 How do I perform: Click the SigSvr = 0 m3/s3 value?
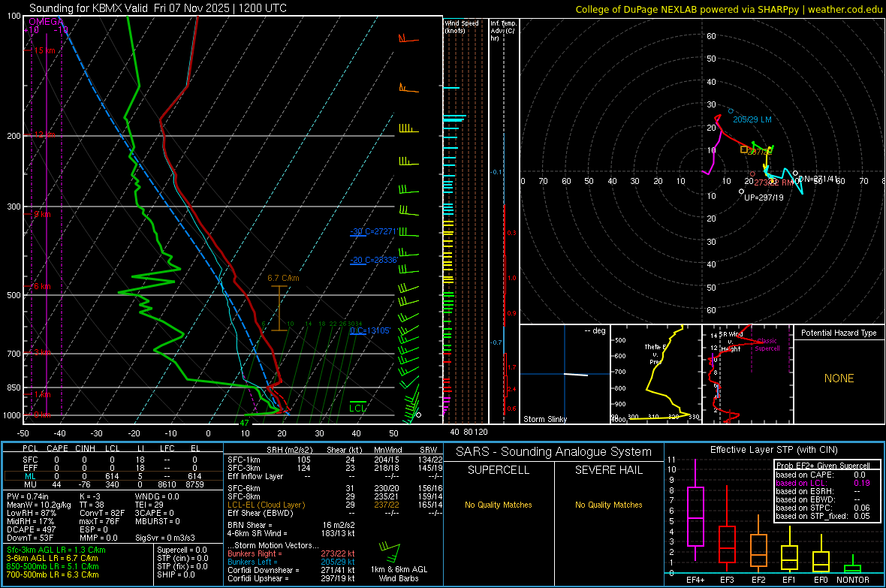pyautogui.click(x=164, y=538)
